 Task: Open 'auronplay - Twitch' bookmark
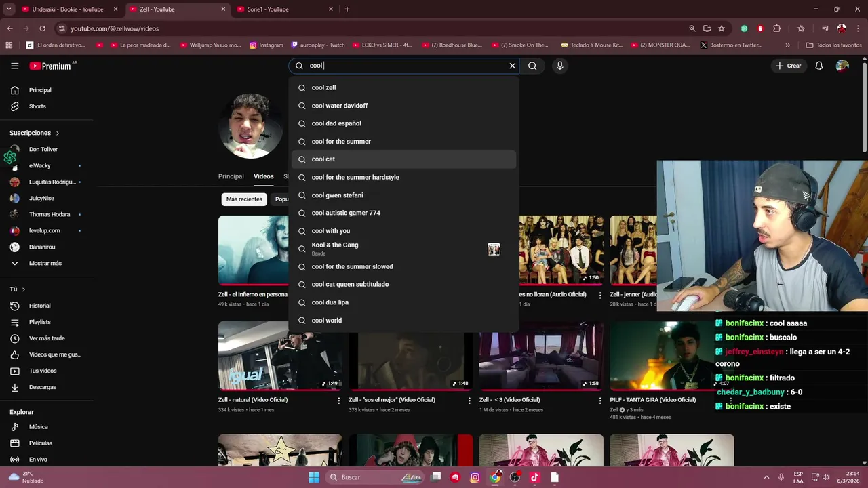click(x=319, y=45)
